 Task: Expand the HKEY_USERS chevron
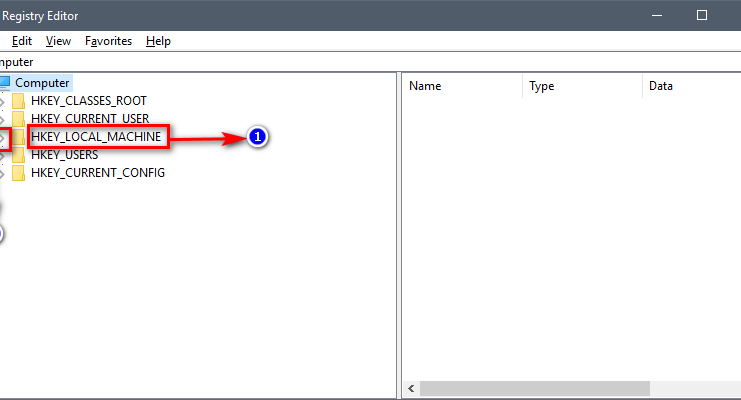point(2,155)
